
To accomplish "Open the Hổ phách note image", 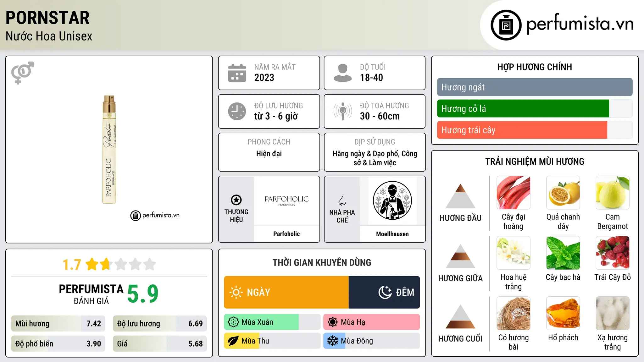I will point(563,313).
